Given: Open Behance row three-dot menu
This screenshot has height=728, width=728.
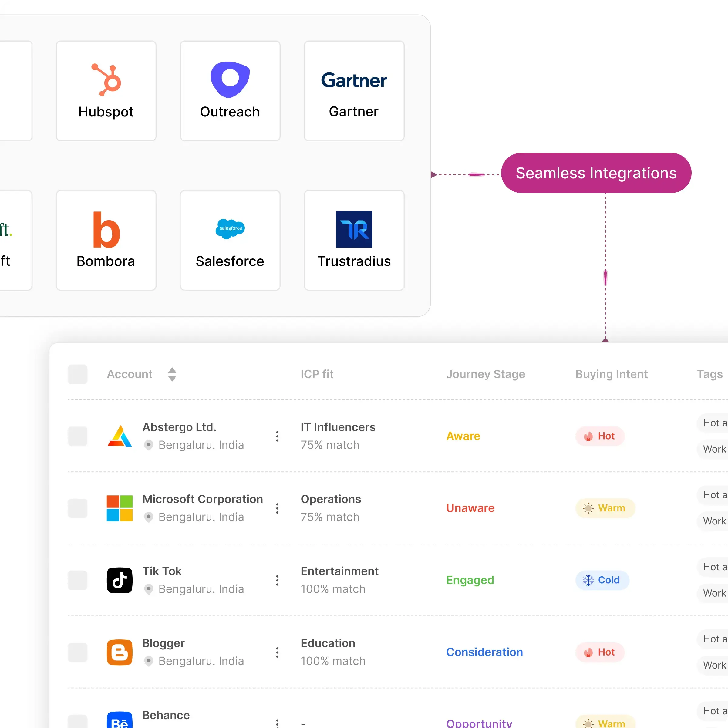Looking at the screenshot, I should (277, 723).
